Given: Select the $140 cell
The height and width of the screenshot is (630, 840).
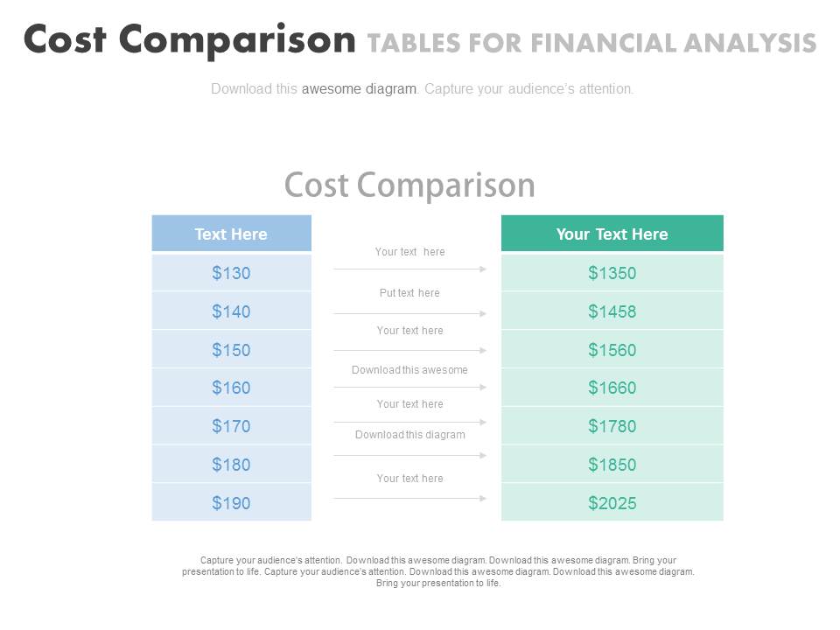Looking at the screenshot, I should (x=231, y=311).
